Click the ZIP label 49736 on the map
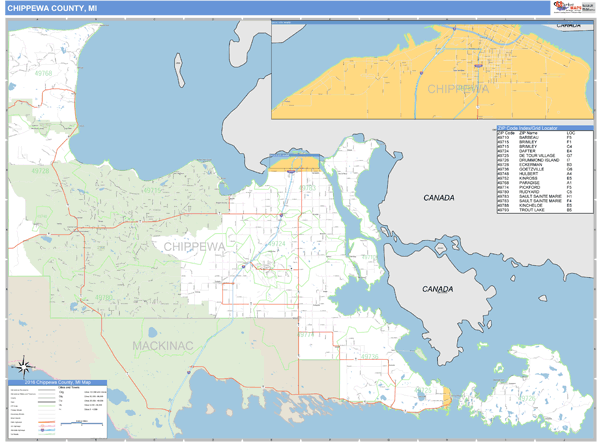 [370, 357]
